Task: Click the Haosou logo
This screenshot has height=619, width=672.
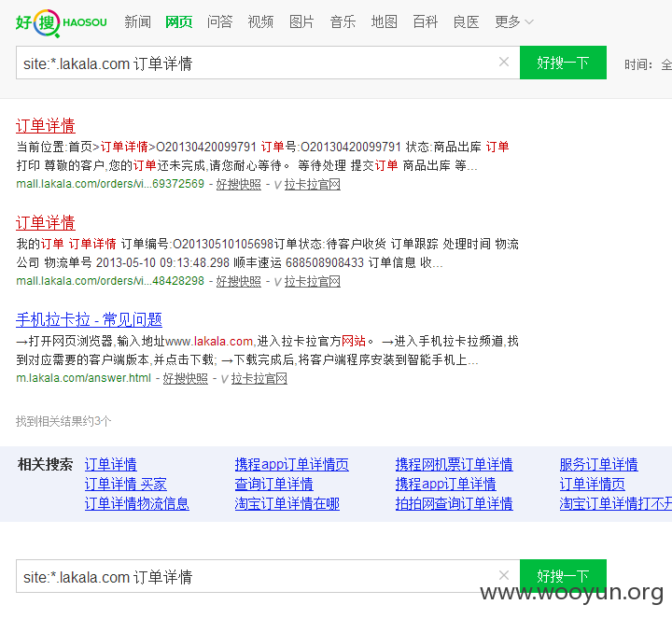Action: click(x=62, y=22)
